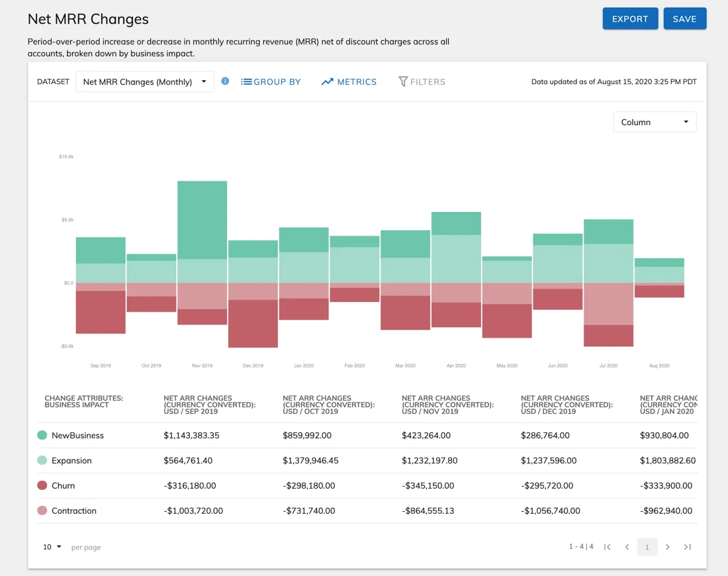The width and height of the screenshot is (728, 576).
Task: Click the USD / SEP 2019 column header
Action: pyautogui.click(x=209, y=405)
